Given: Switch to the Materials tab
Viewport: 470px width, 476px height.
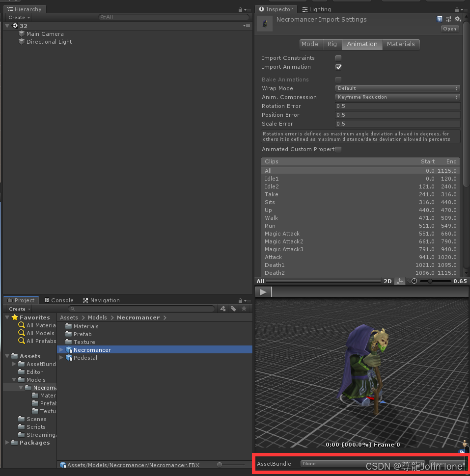Looking at the screenshot, I should click(401, 44).
